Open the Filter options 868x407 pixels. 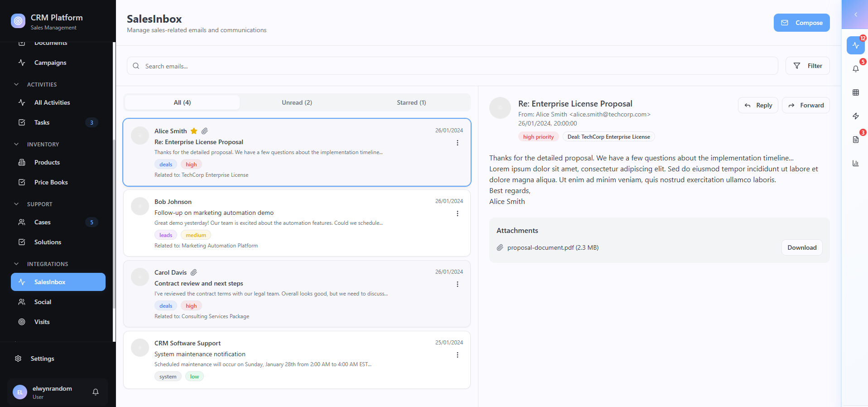[807, 66]
